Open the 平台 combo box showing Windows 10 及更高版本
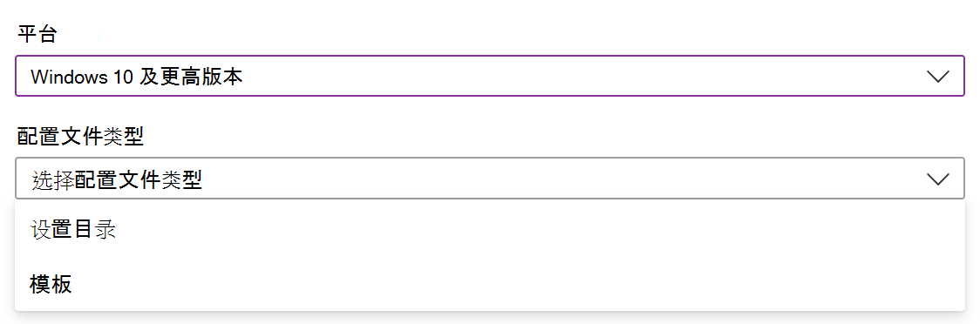Screen dimensions: 980x324 coord(489,76)
